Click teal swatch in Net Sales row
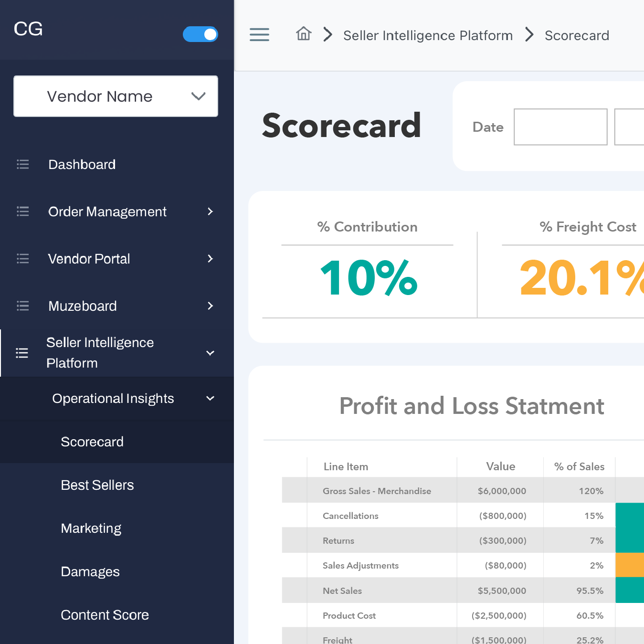 click(630, 590)
